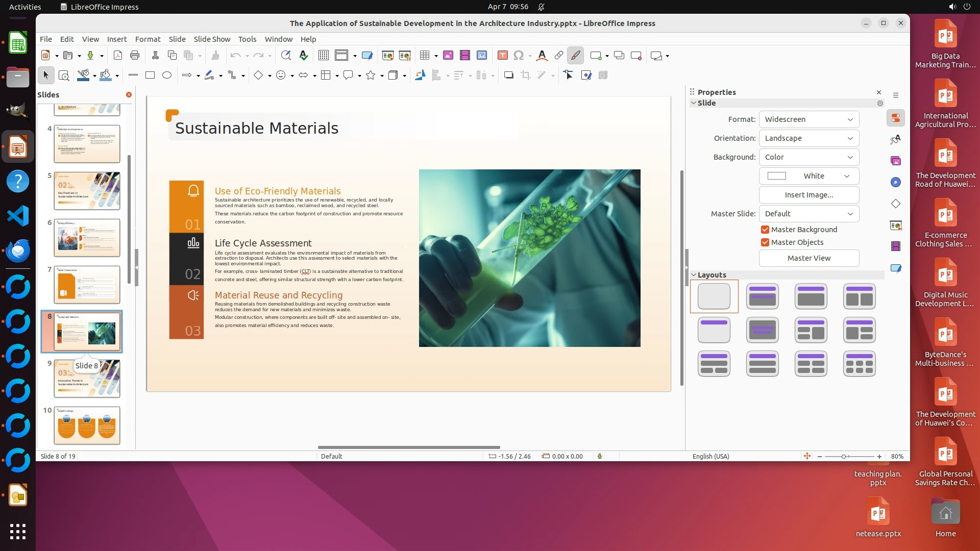Open the Format menu

click(x=148, y=39)
